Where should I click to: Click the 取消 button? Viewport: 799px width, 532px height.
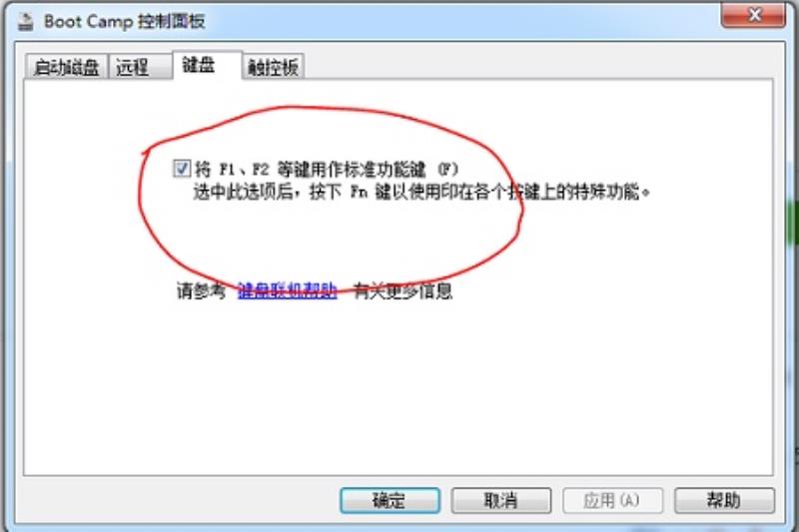501,500
